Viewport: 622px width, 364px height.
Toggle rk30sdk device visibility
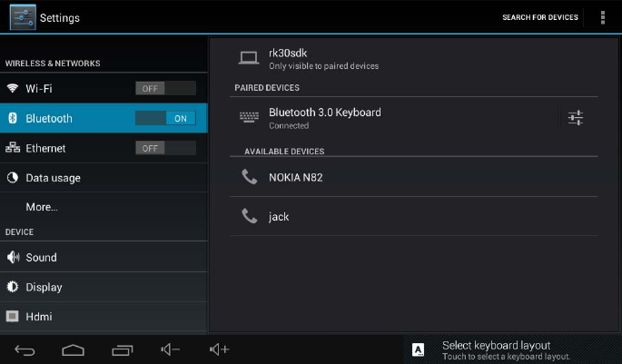point(413,59)
